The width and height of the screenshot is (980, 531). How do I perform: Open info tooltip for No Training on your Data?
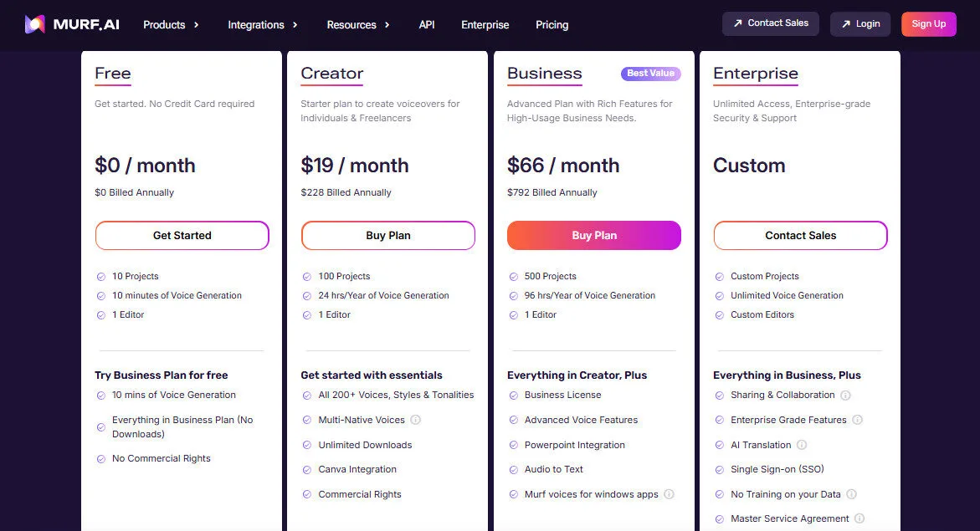pos(851,494)
